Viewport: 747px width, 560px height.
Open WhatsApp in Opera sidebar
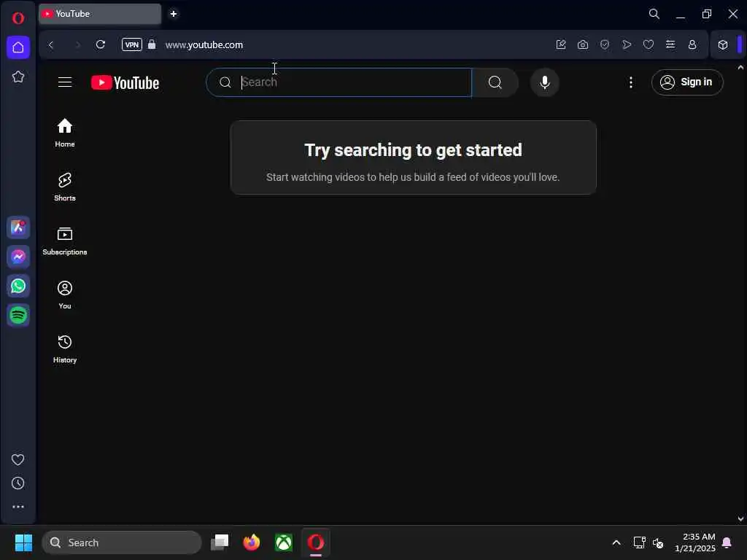click(x=18, y=286)
